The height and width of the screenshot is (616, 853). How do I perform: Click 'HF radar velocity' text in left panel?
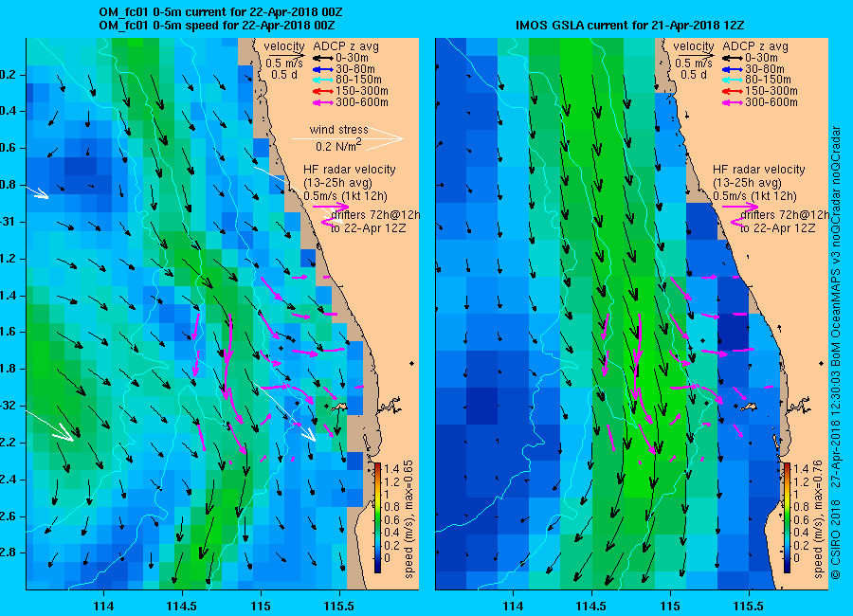tap(350, 170)
